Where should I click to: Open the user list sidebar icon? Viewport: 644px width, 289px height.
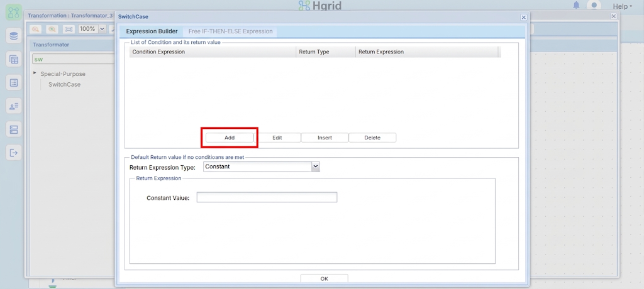click(x=14, y=106)
